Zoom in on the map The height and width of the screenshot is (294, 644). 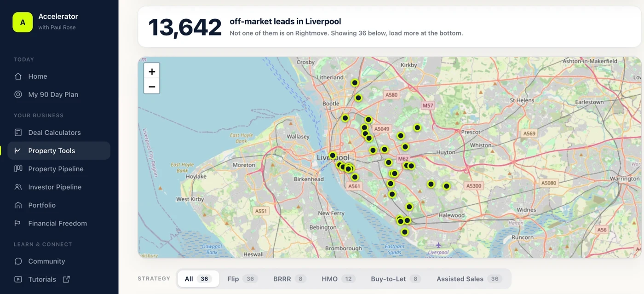tap(152, 71)
